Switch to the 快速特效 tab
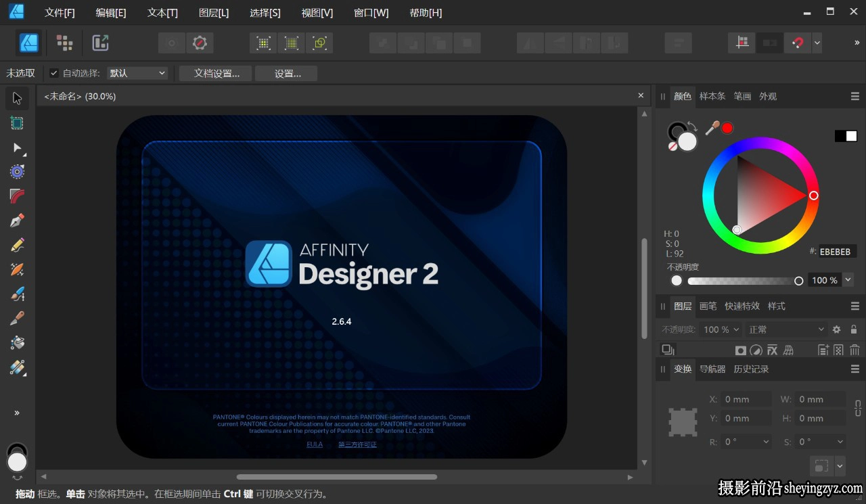Screen dimensions: 866x504 [x=742, y=306]
